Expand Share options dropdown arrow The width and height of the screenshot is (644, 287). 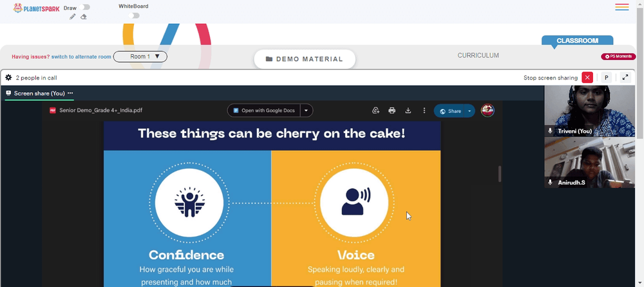click(x=470, y=111)
